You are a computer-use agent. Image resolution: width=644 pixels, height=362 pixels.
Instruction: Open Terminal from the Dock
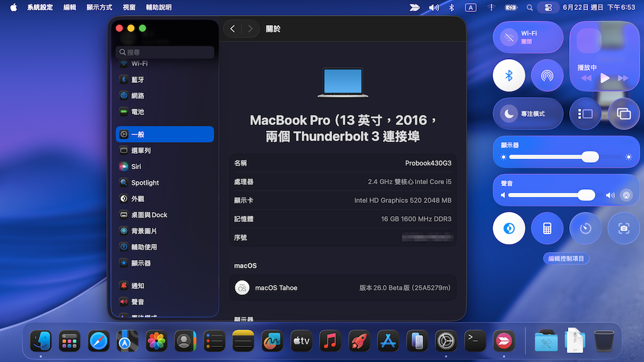475,341
